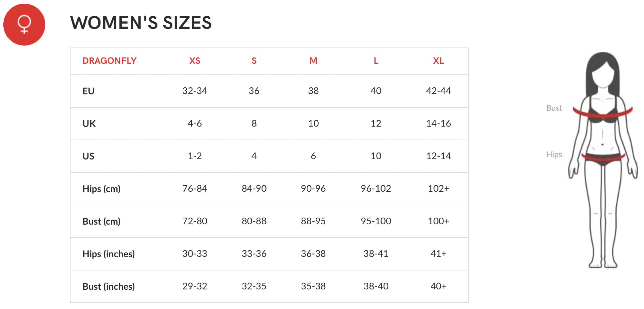This screenshot has width=644, height=309.
Task: Select the XL size column header
Action: [438, 61]
